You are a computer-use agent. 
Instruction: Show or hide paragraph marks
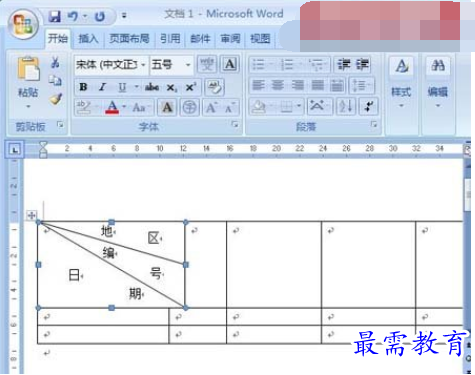tap(368, 107)
